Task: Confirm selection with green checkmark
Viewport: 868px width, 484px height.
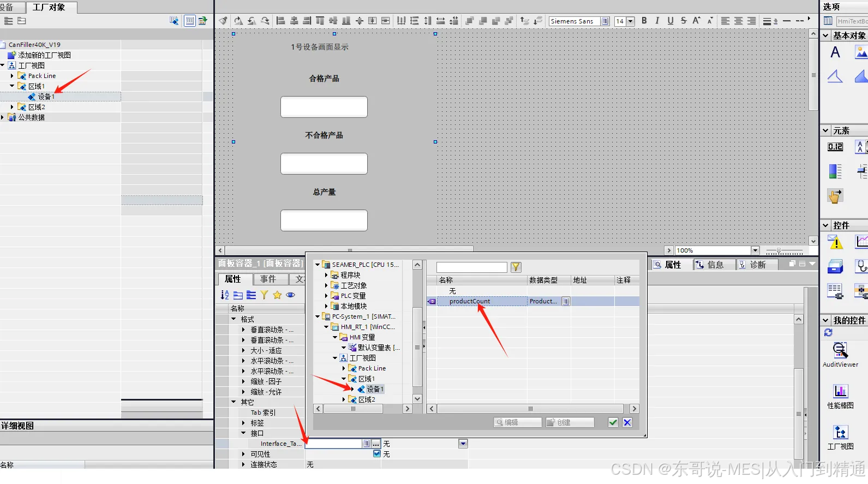Action: click(x=613, y=422)
